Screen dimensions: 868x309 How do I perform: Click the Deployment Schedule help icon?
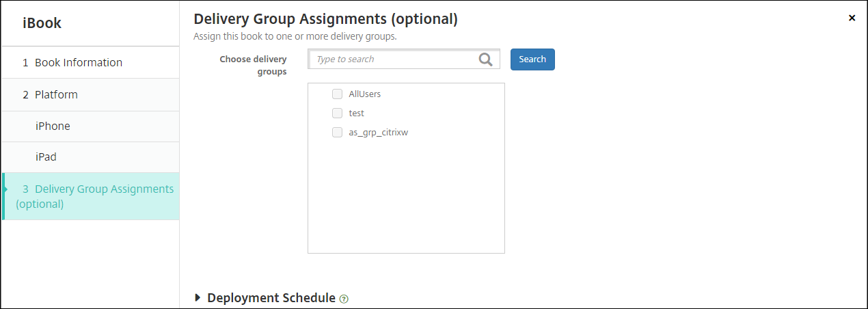tap(344, 299)
